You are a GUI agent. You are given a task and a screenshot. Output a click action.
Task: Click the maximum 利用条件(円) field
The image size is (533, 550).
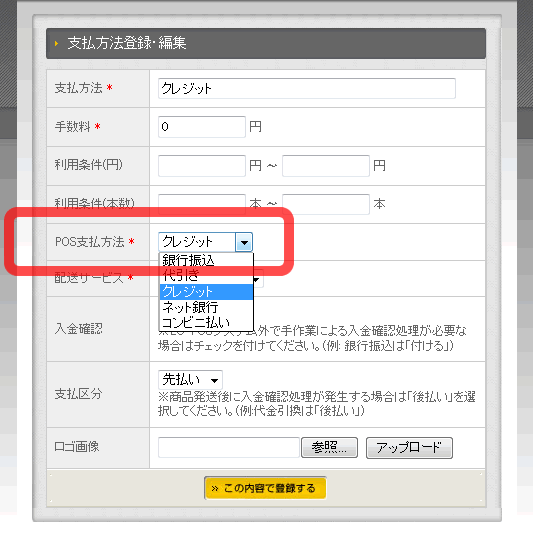pos(326,166)
